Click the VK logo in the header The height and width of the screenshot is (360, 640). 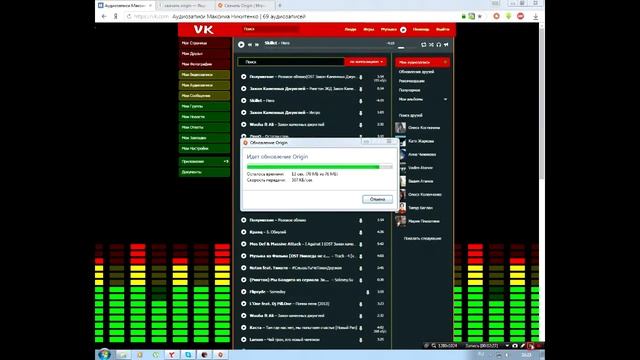pyautogui.click(x=203, y=29)
